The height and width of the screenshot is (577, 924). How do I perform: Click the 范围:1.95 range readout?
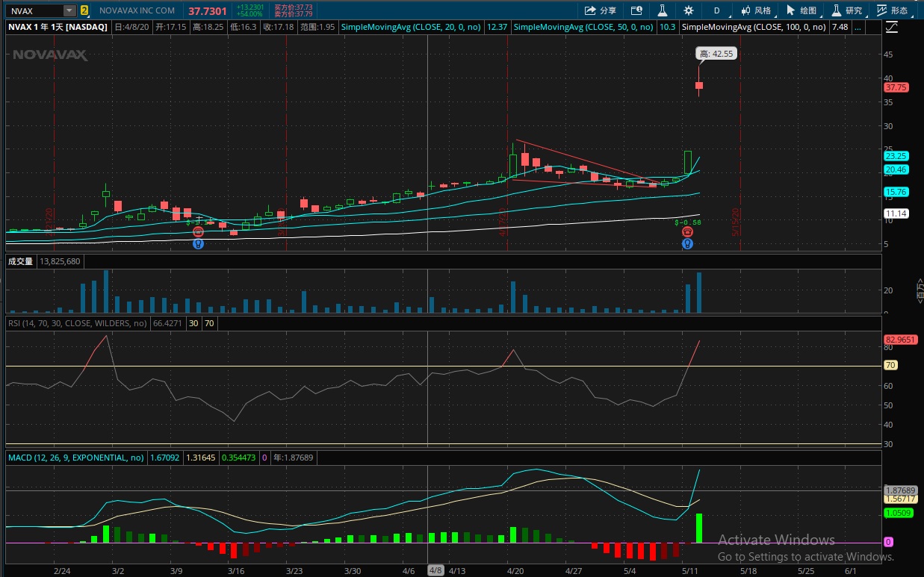click(317, 26)
